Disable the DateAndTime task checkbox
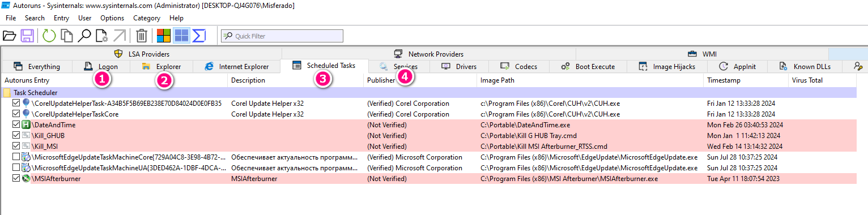Image resolution: width=868 pixels, height=215 pixels. (16, 125)
